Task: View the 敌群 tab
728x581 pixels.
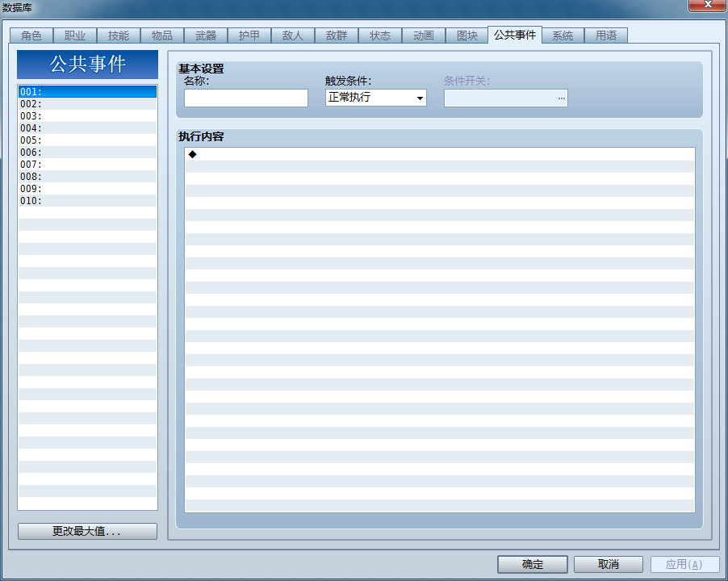Action: (x=336, y=36)
